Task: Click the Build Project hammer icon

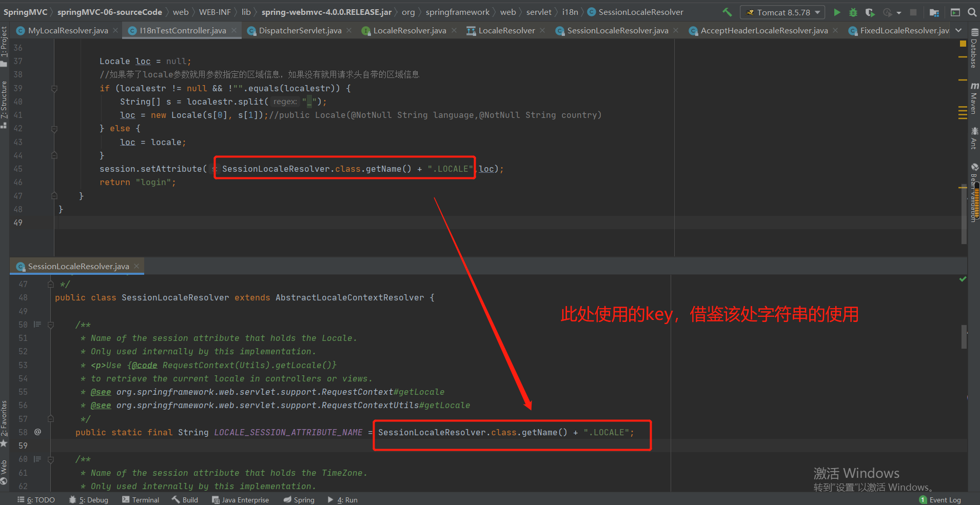Action: [x=727, y=12]
